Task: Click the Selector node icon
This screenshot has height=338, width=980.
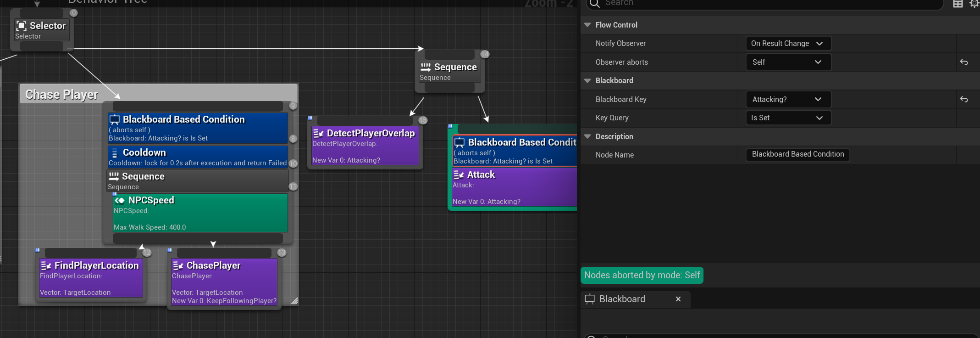Action: pyautogui.click(x=21, y=26)
